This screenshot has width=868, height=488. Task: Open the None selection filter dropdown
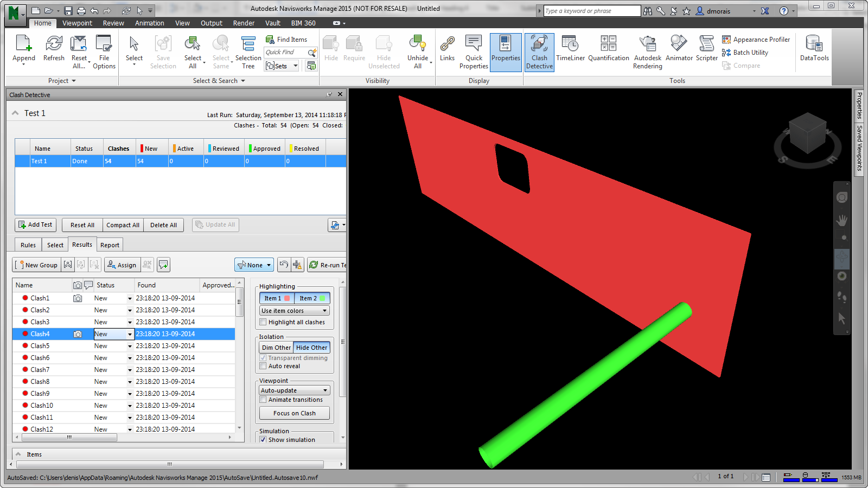[254, 265]
